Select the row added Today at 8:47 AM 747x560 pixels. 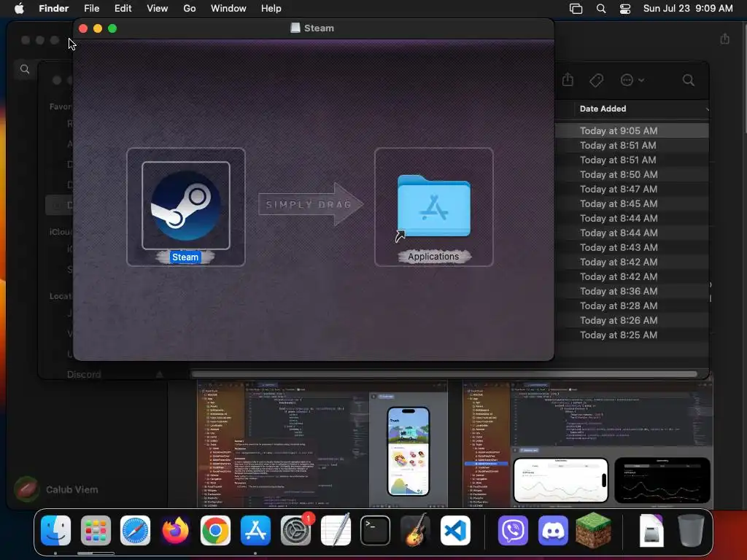631,189
